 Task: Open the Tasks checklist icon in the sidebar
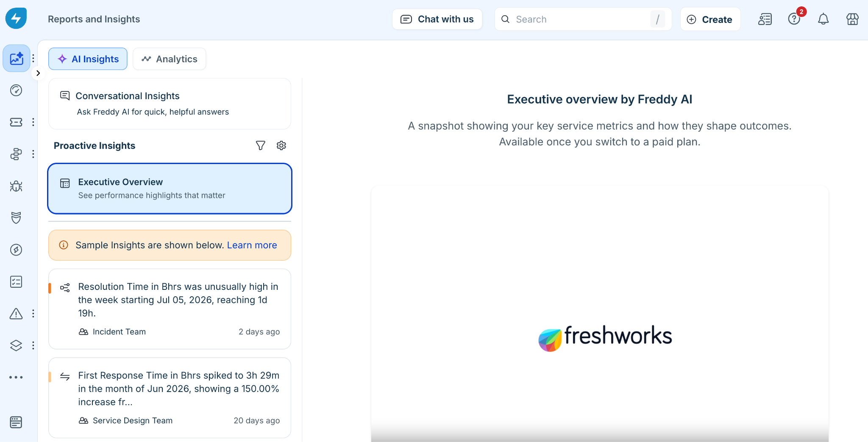[16, 282]
